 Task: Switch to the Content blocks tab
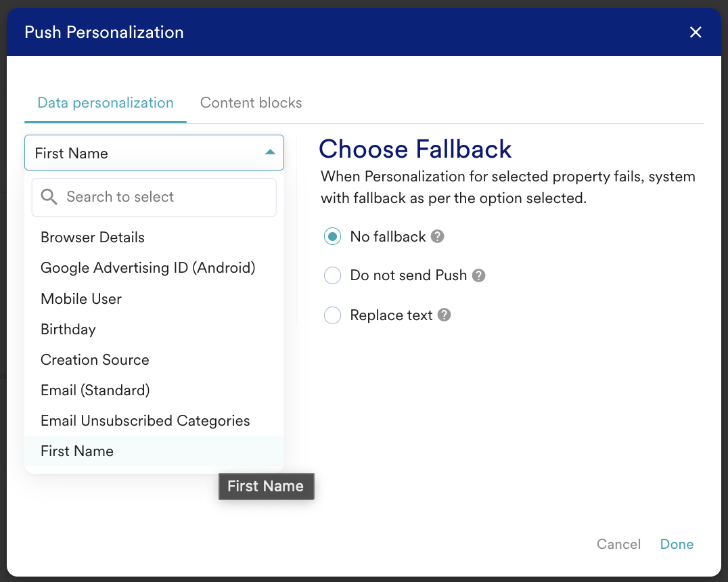251,103
